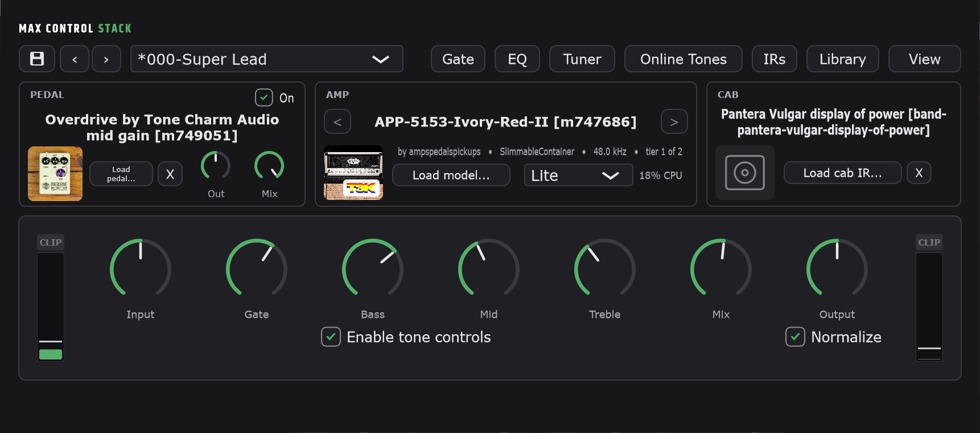Go to previous preset arrow
980x433 pixels.
[x=75, y=59]
